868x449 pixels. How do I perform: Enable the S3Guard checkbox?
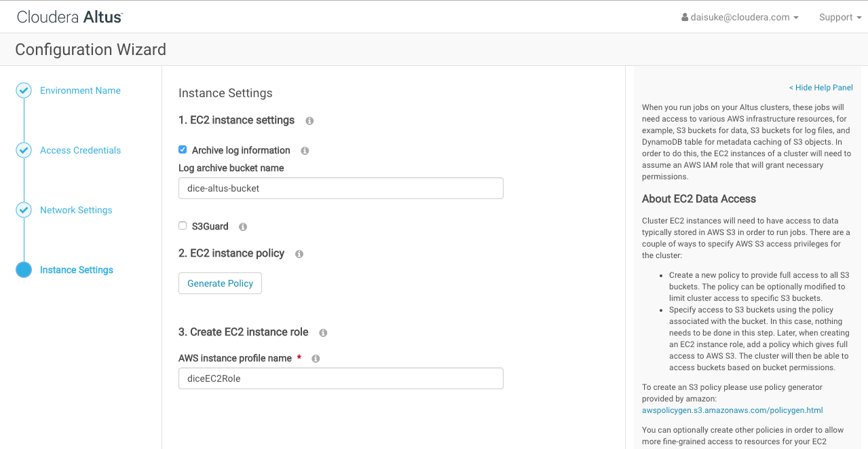pyautogui.click(x=183, y=226)
